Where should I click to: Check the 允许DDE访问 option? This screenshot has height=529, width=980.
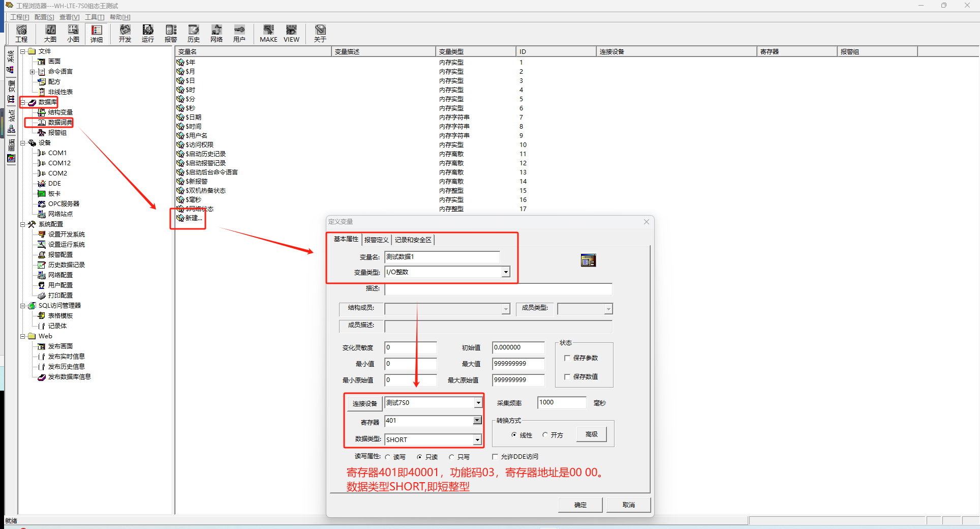(495, 457)
